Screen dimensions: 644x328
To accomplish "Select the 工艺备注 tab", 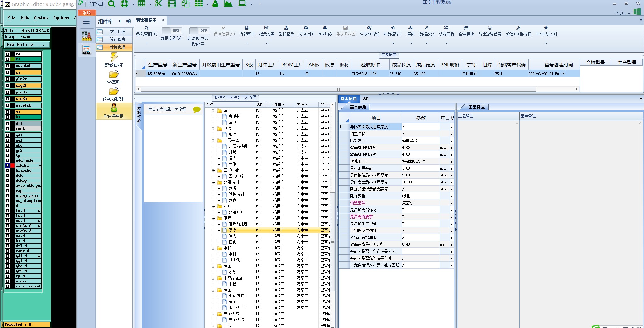I will [x=476, y=107].
